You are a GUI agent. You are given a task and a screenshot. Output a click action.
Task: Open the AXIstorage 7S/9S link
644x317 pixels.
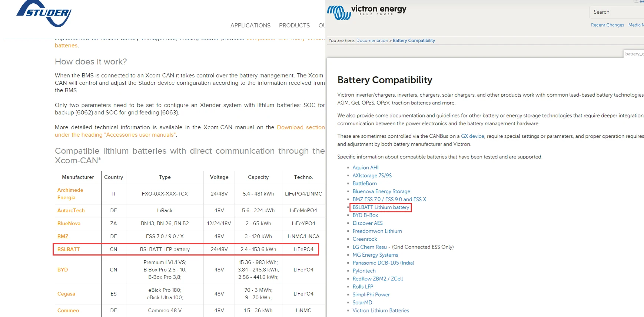[x=372, y=176]
